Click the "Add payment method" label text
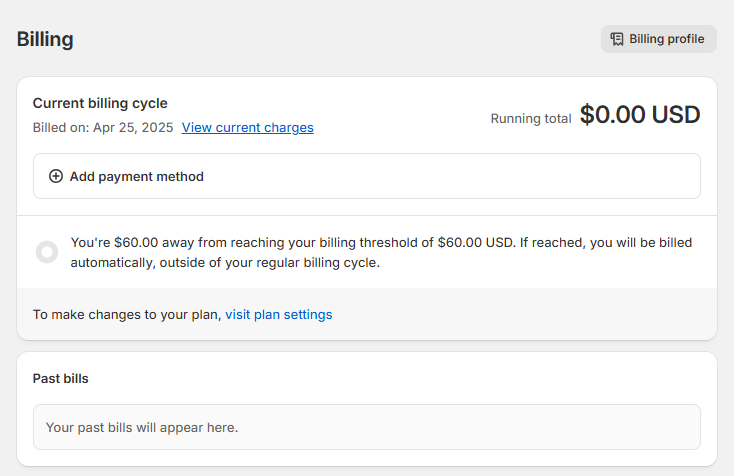 click(x=136, y=177)
